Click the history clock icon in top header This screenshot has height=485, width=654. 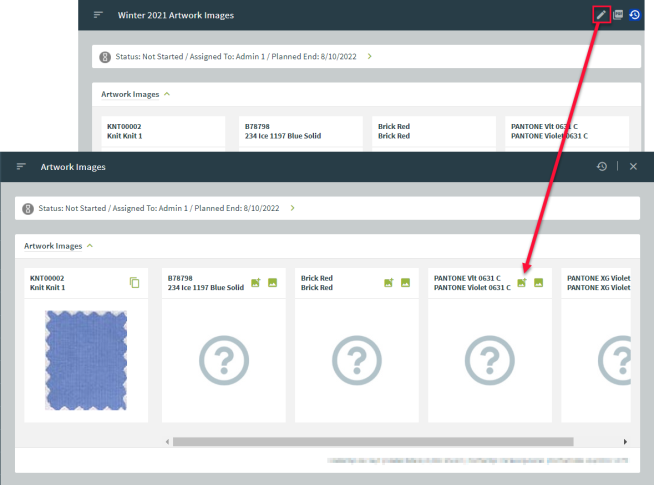635,15
